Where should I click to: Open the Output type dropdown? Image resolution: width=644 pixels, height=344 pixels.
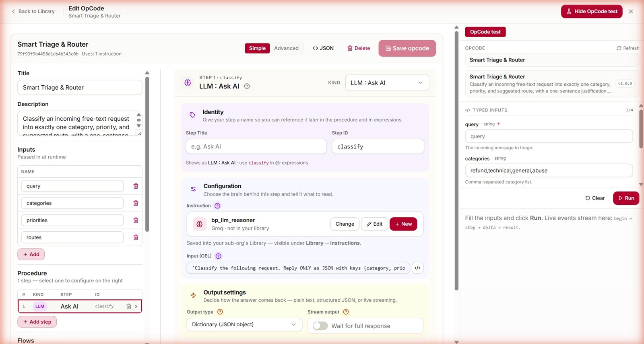point(244,325)
